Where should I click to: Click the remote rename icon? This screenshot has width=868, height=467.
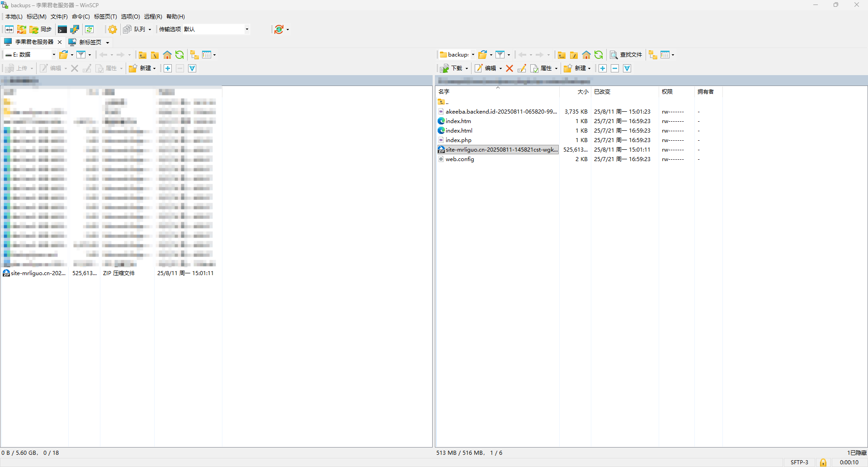coord(522,68)
